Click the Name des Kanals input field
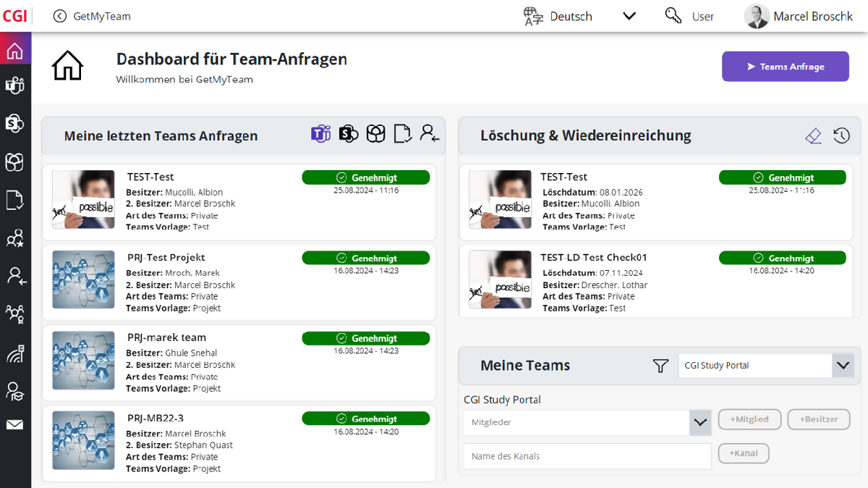This screenshot has width=868, height=488. click(x=587, y=456)
